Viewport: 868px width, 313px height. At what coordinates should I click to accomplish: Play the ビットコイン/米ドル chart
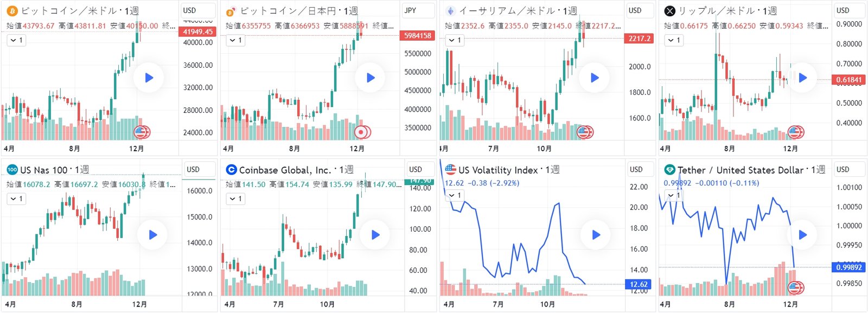click(149, 78)
